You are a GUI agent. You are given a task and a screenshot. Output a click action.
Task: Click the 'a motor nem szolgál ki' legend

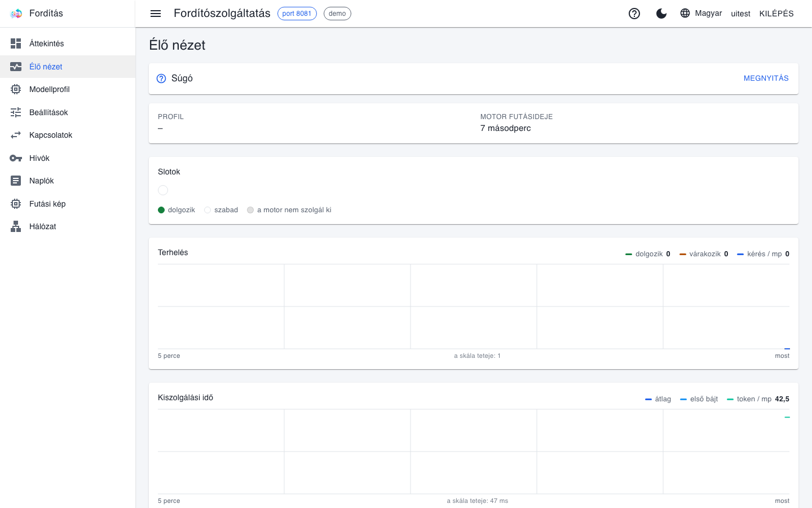click(289, 210)
